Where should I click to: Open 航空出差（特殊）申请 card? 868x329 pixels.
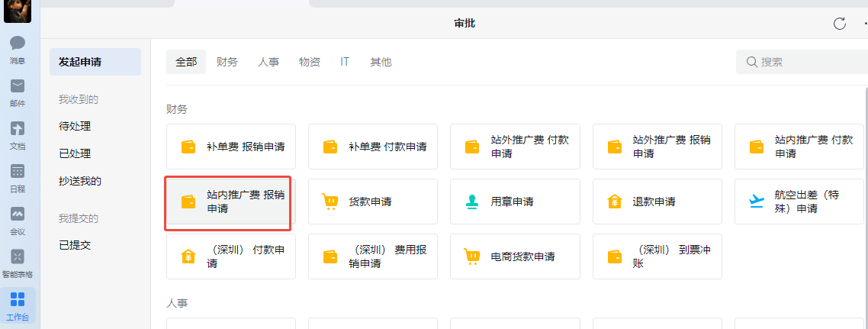coord(800,202)
